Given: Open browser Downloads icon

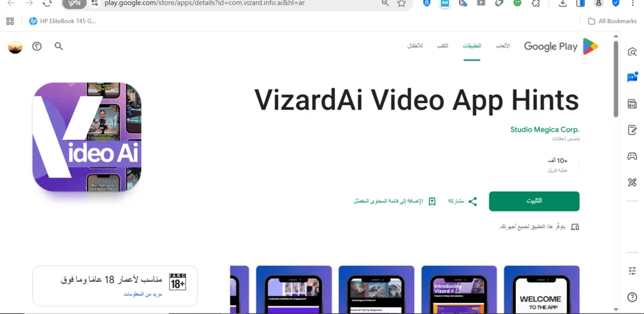Looking at the screenshot, I should coord(563,3).
